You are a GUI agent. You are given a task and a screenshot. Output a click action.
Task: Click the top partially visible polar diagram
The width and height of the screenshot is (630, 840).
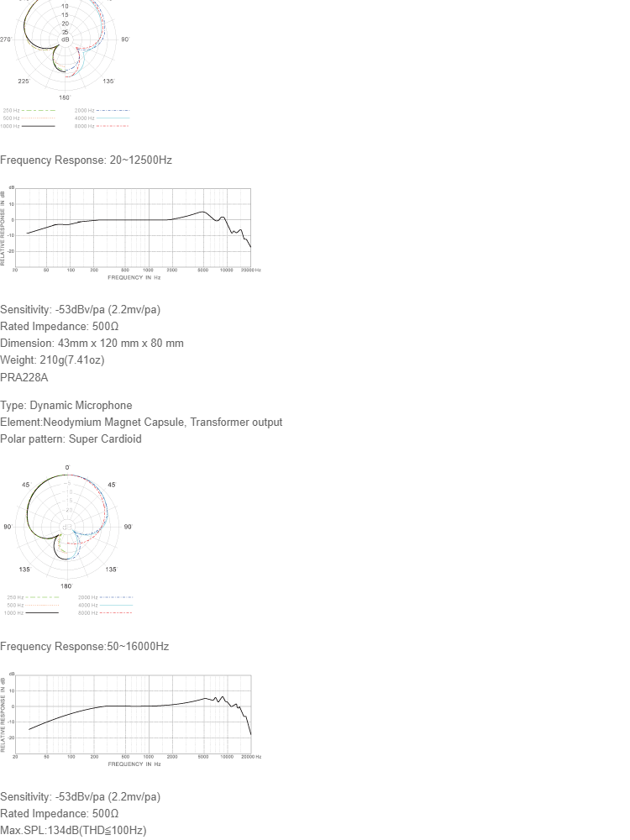[66, 65]
